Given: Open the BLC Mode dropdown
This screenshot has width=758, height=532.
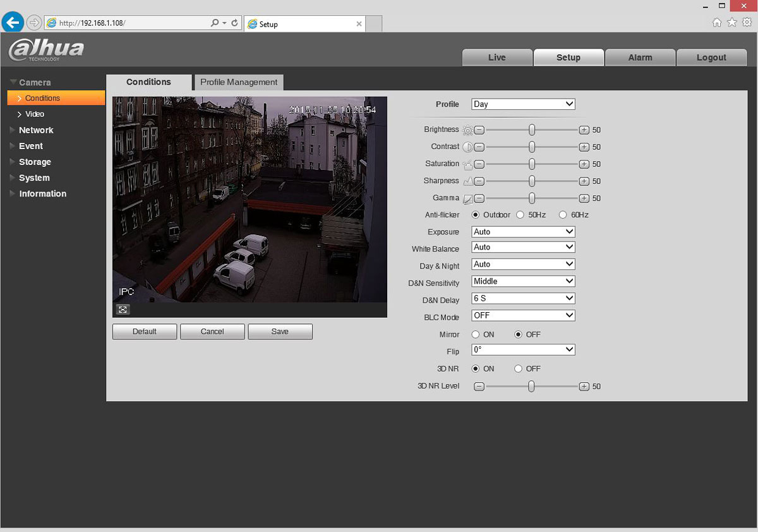Looking at the screenshot, I should (523, 315).
